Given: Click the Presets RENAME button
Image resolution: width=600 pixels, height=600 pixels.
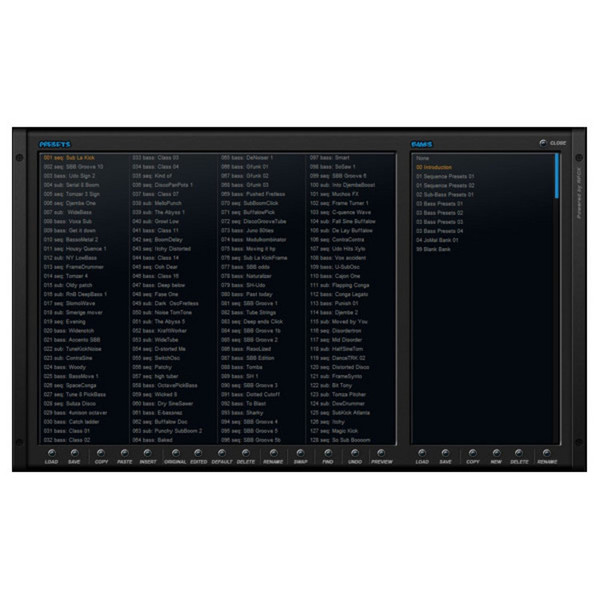Looking at the screenshot, I should [x=273, y=453].
